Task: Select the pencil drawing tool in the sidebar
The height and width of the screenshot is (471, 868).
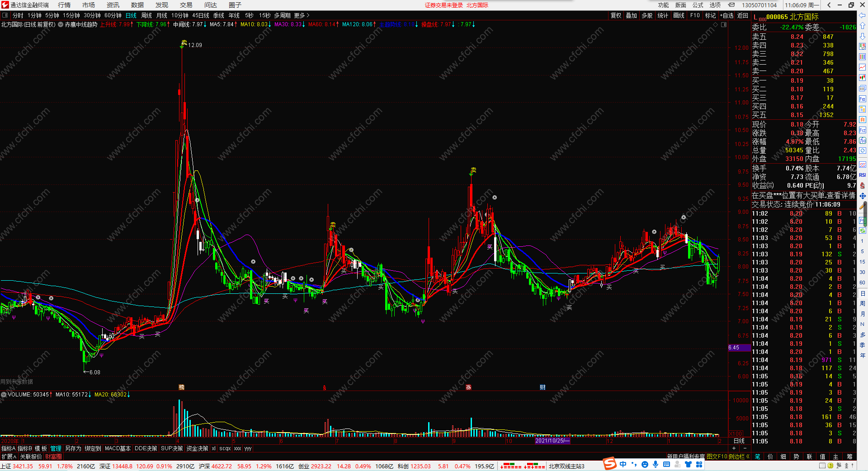Action: [x=863, y=206]
